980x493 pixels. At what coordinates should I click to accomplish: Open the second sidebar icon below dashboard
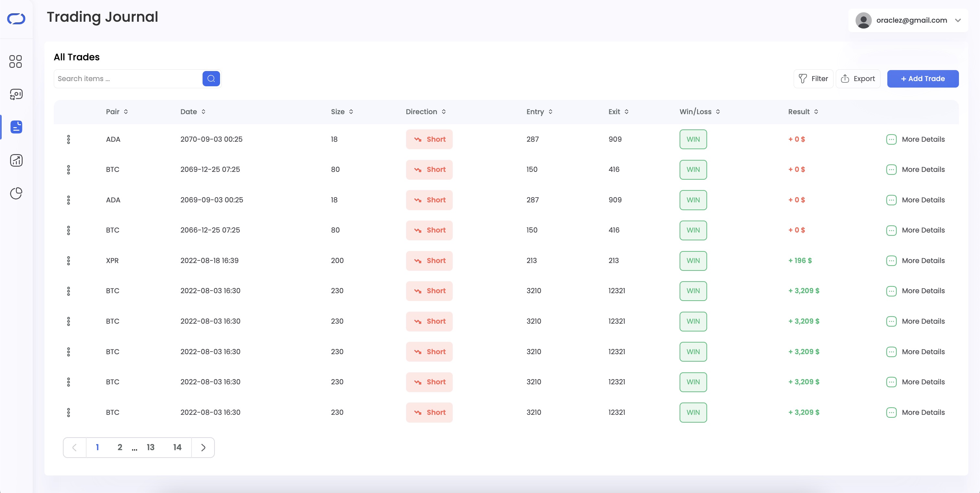pyautogui.click(x=16, y=94)
